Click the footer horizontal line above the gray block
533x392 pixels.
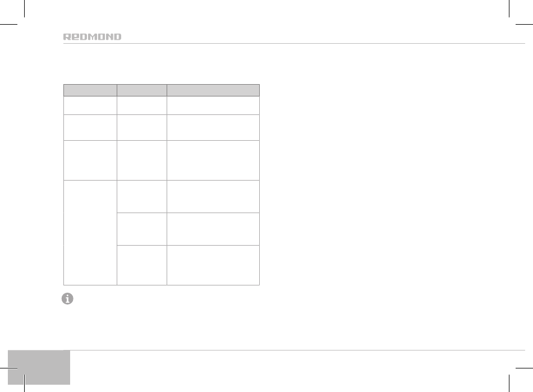coord(297,350)
